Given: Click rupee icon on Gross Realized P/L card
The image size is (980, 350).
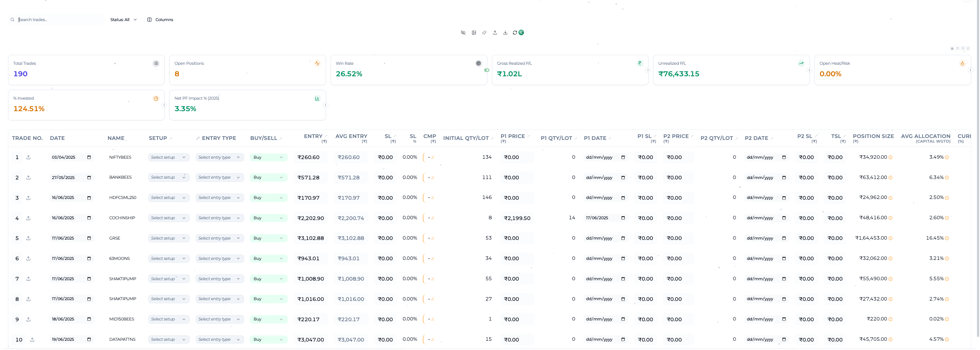Looking at the screenshot, I should click(640, 64).
